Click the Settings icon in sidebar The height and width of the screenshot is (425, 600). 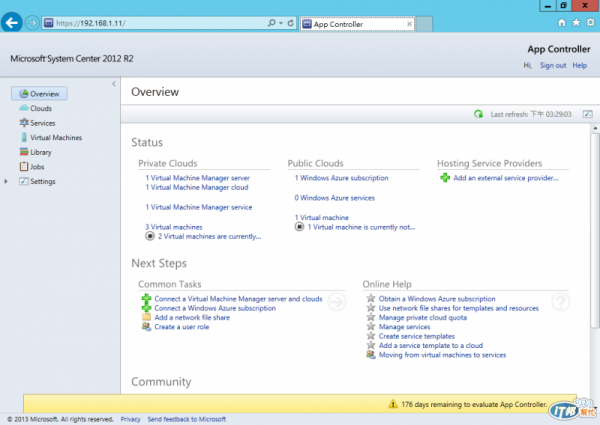(24, 181)
